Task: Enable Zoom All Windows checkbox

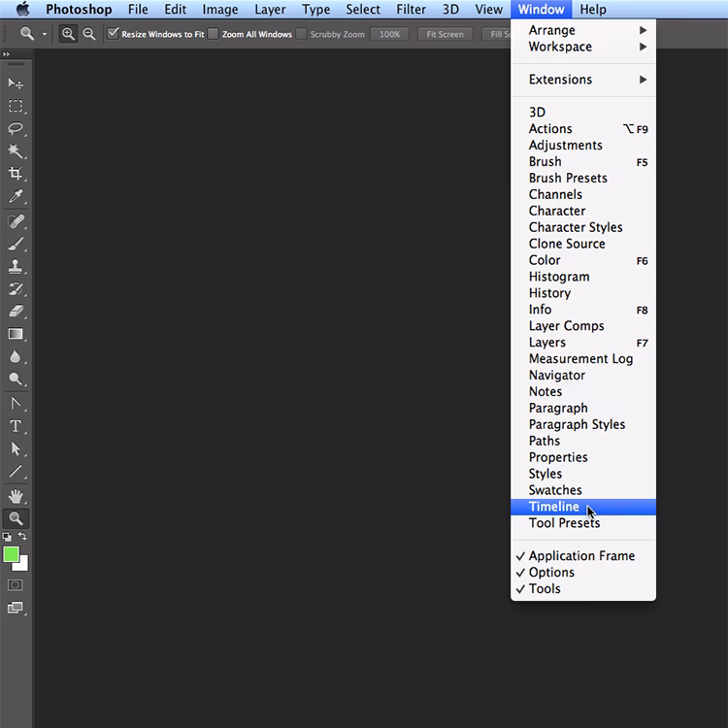Action: coord(214,34)
